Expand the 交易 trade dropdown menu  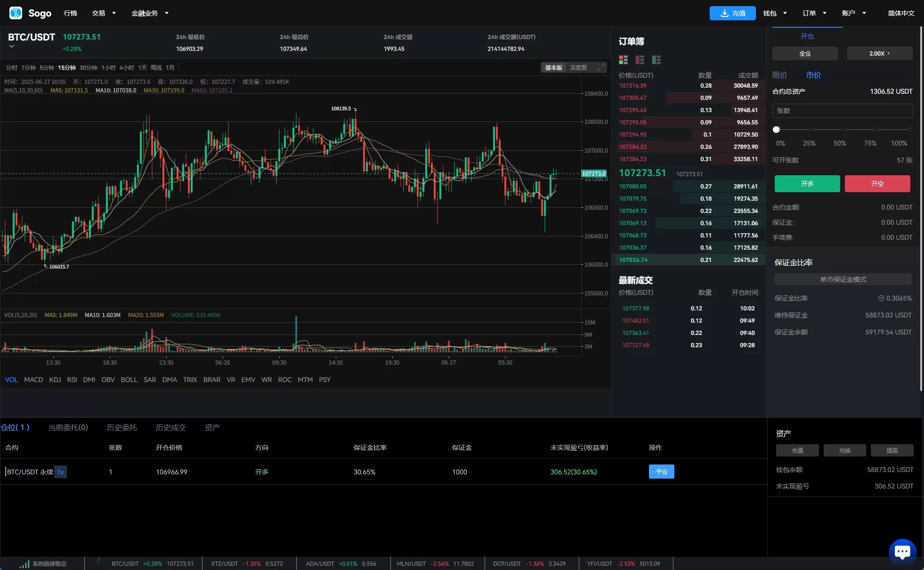[104, 13]
